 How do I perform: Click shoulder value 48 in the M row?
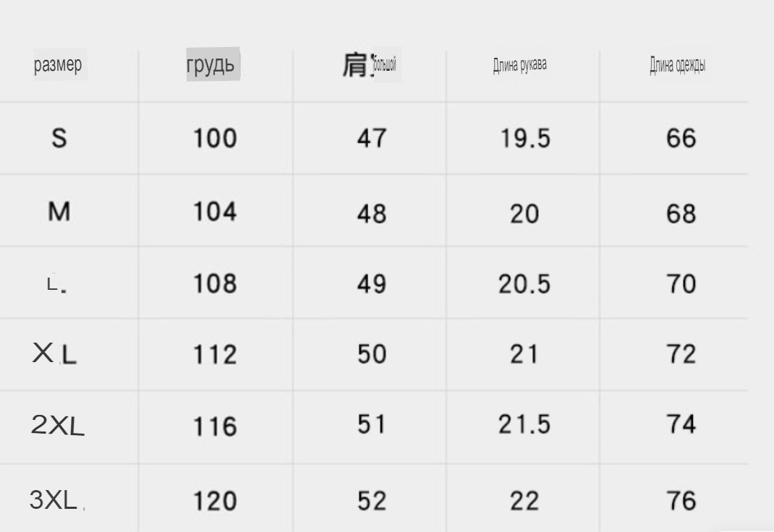click(372, 214)
